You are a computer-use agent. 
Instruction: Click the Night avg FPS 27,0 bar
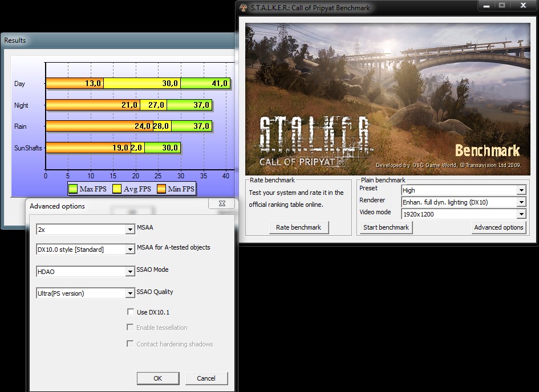tap(153, 105)
